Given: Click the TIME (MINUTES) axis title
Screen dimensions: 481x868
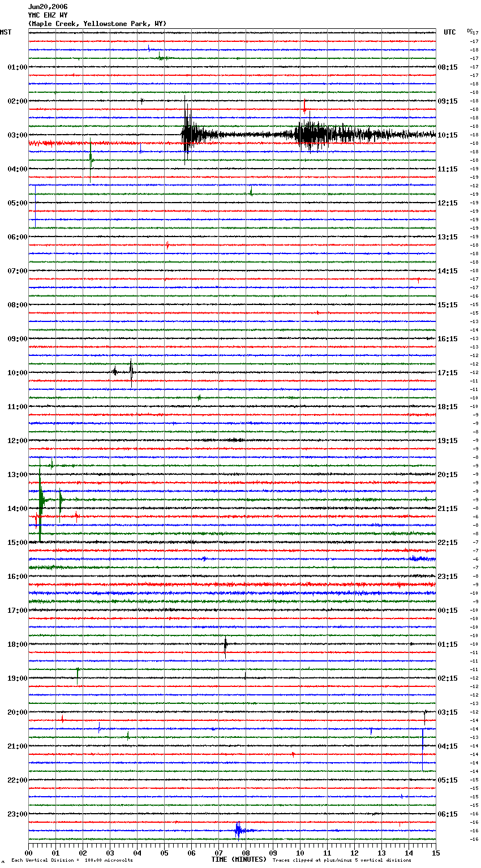Looking at the screenshot, I should 239,860.
